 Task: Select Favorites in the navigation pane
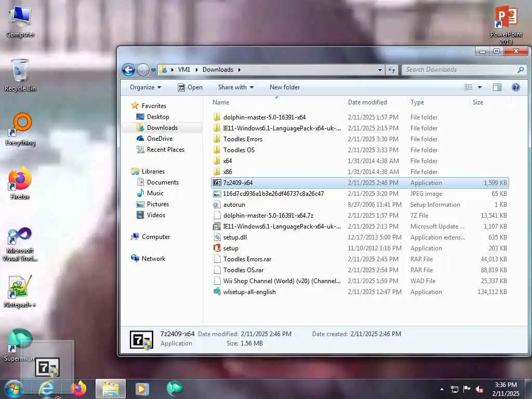(x=149, y=106)
